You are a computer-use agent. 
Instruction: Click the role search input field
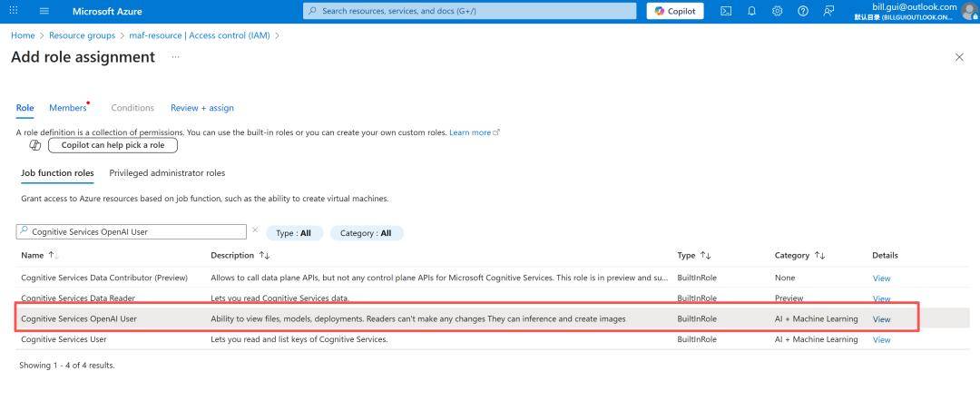[x=132, y=231]
